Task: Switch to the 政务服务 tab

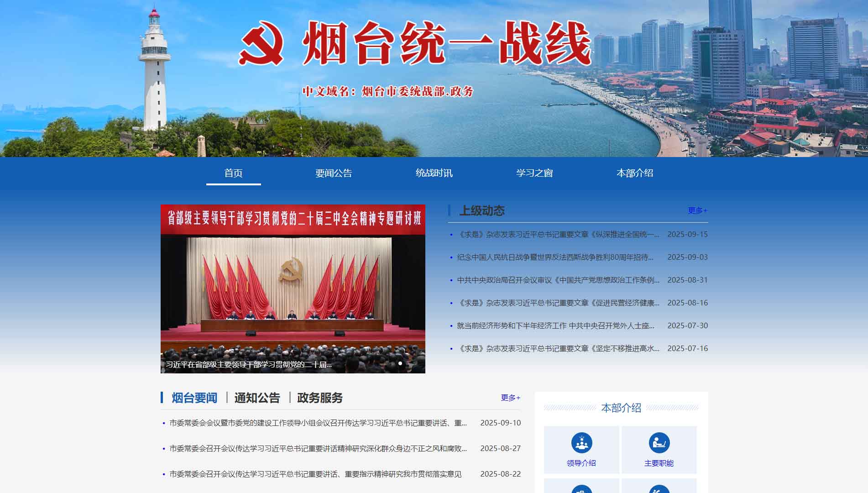Action: click(320, 398)
